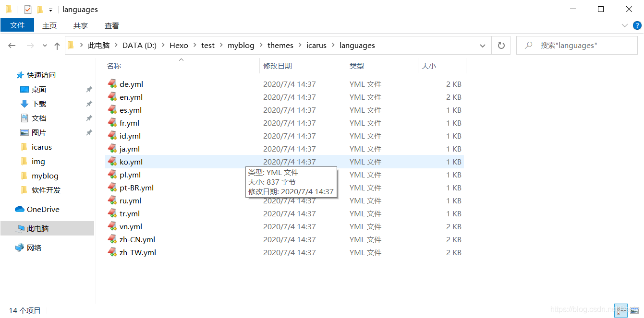Open 软件开发 folder in sidebar

[46, 190]
